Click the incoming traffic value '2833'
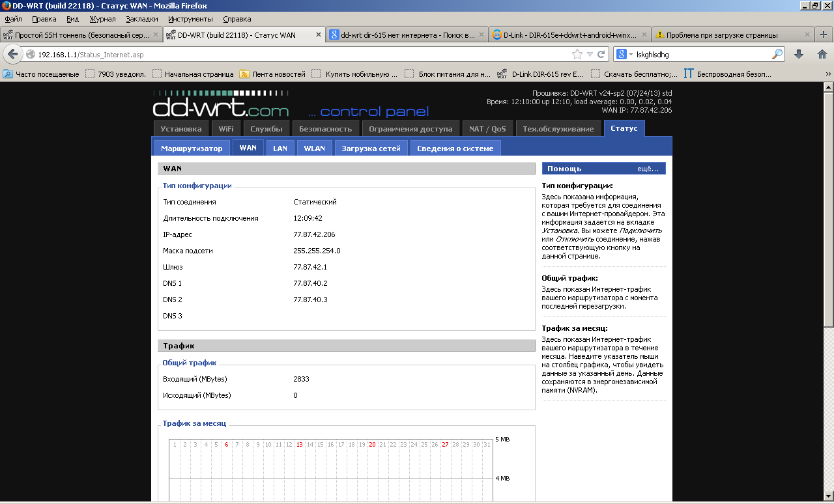This screenshot has height=504, width=834. click(x=301, y=379)
